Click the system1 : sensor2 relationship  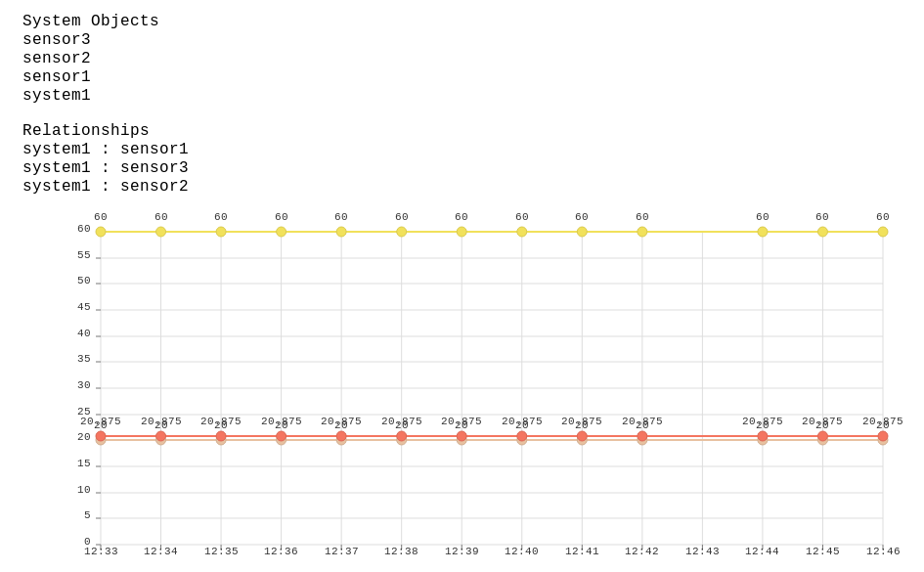[x=106, y=186]
